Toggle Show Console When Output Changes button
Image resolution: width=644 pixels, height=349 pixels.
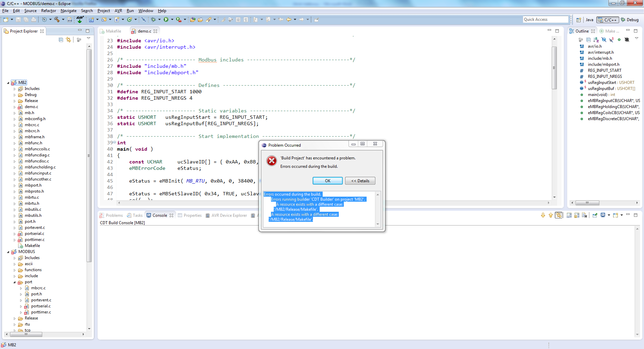point(559,215)
